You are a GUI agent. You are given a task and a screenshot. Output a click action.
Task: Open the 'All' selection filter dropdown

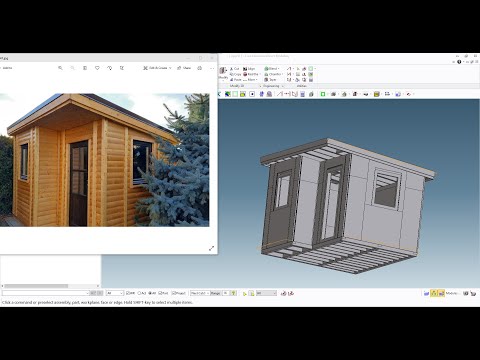coord(115,293)
